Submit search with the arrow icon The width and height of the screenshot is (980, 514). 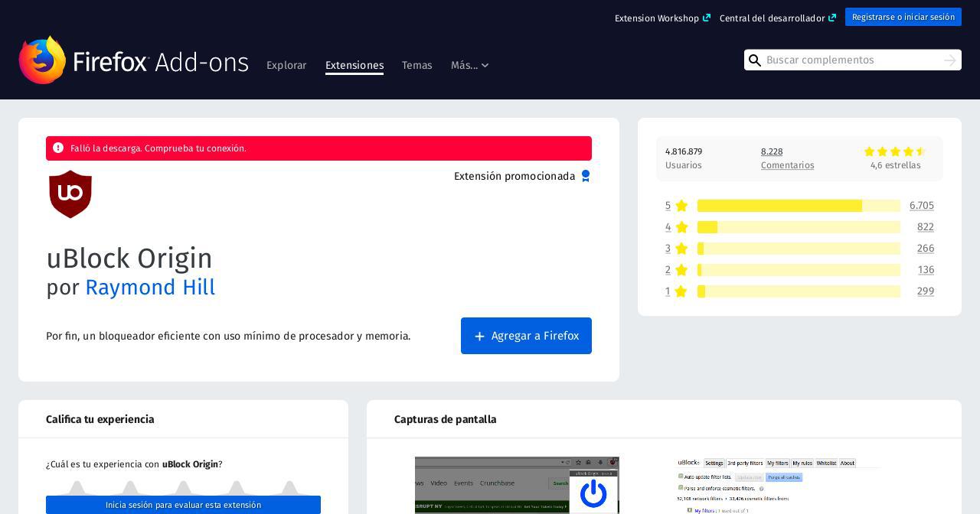(950, 60)
